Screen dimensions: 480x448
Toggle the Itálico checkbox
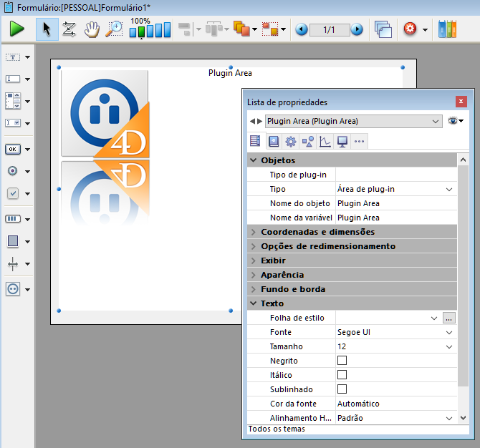coord(342,375)
